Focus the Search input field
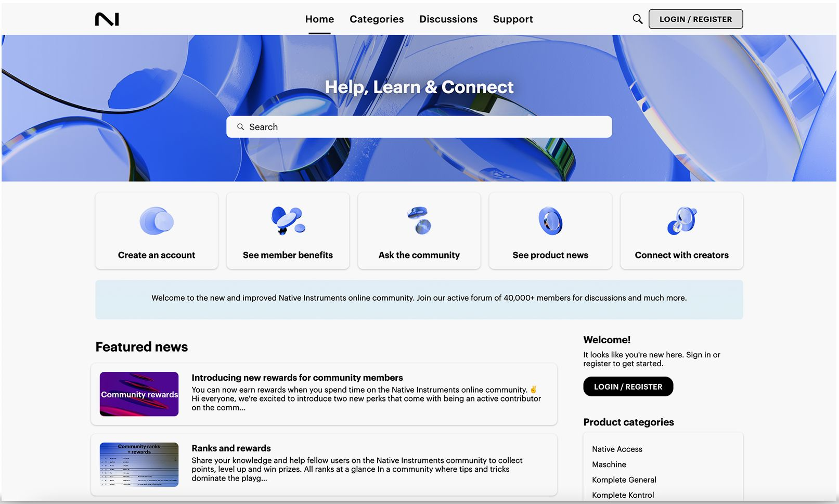839x504 pixels. [419, 127]
